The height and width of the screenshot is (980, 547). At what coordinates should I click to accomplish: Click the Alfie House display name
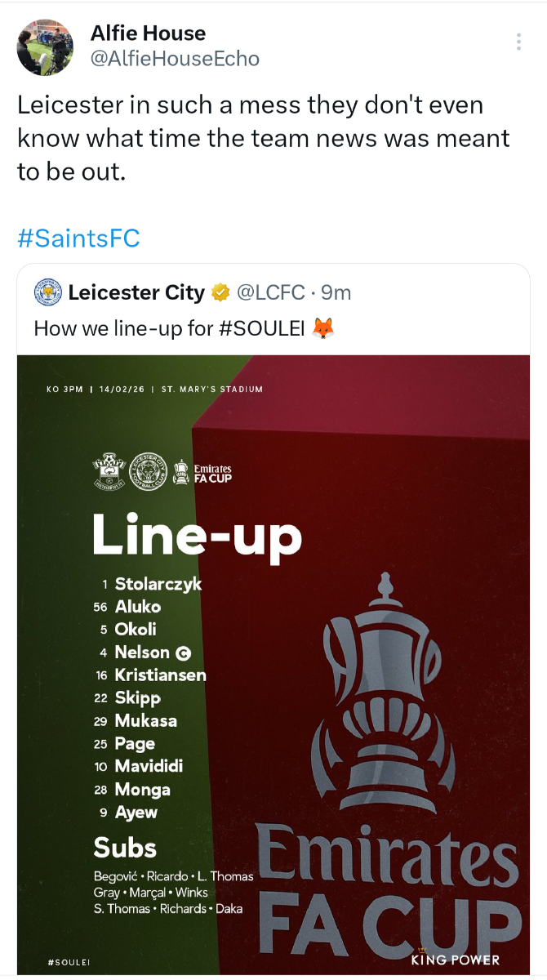[x=148, y=33]
